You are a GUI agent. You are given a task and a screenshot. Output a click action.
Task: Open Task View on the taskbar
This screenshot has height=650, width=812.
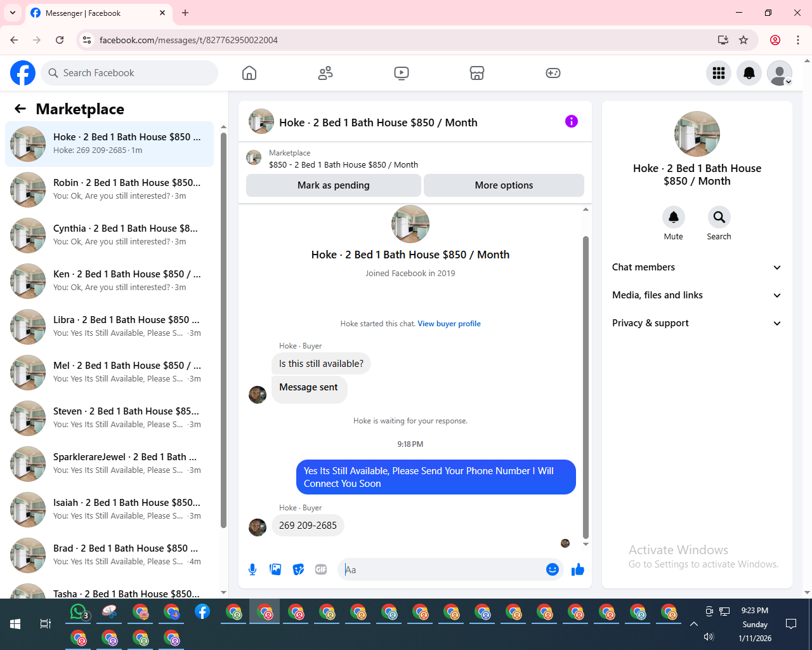click(x=46, y=624)
